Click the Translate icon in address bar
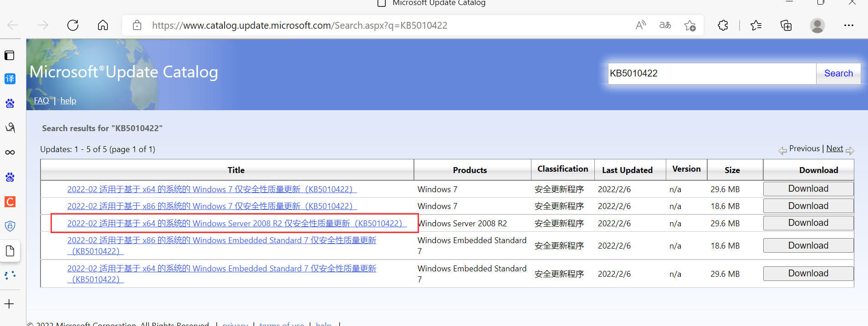This screenshot has width=868, height=326. coord(665,25)
